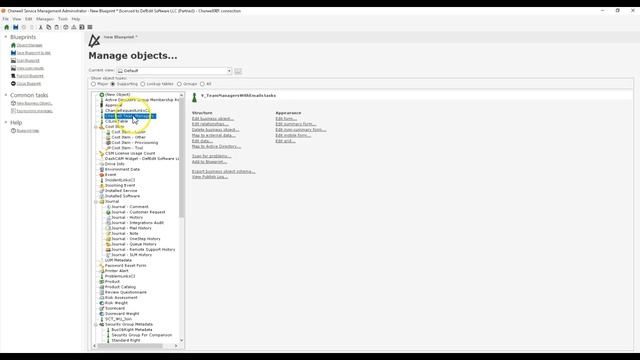Viewport: 640px width, 360px height.
Task: Click Add to Blueprint link
Action: point(209,162)
